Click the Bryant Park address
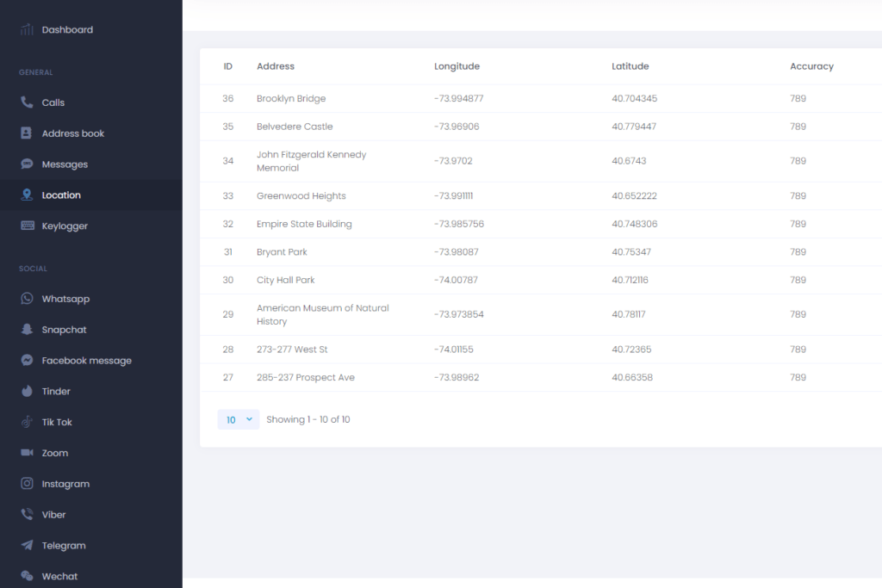Screen dimensions: 882x588 pos(282,252)
